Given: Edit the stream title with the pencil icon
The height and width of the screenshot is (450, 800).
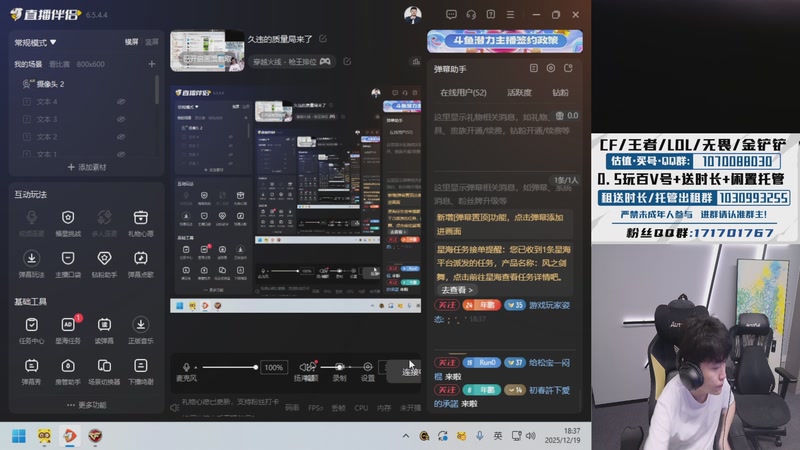Looking at the screenshot, I should coord(323,39).
